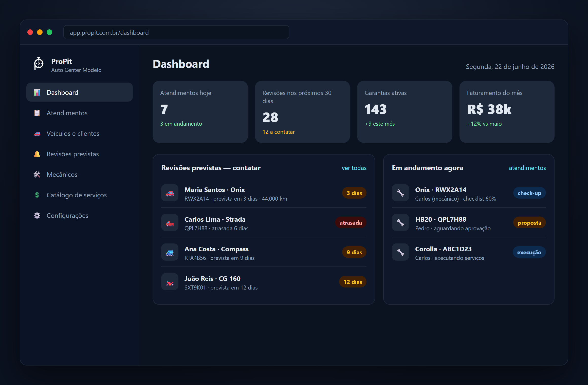Click the wrench icon beside Onix RWX2A14

(400, 193)
